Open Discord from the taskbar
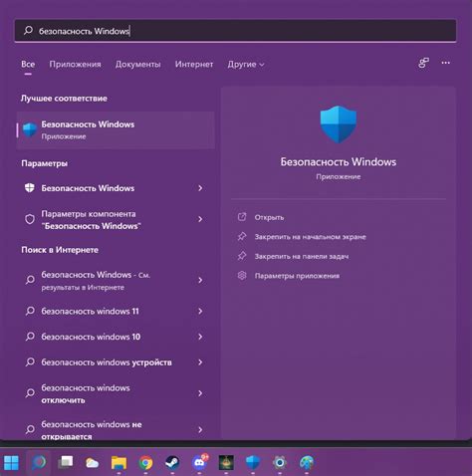The image size is (472, 476). coord(199,462)
